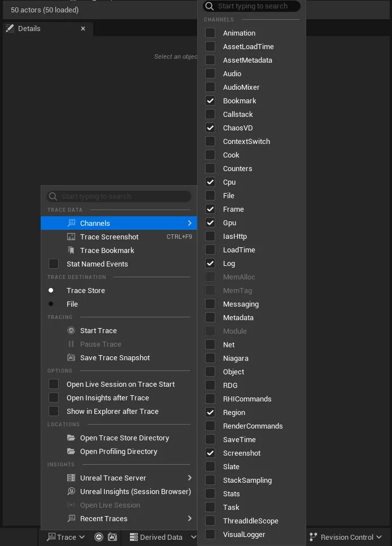Uncheck the Screenshot channel
Screen dimensions: 392x546
click(210, 453)
